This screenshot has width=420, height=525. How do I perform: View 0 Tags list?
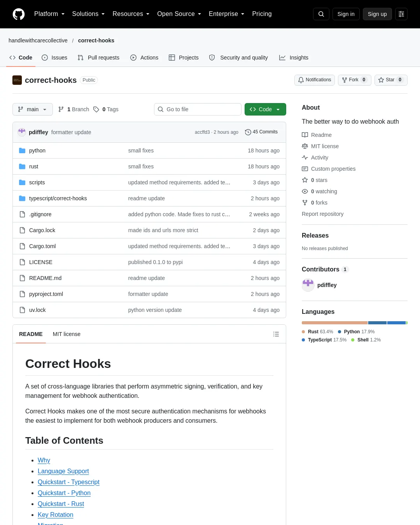pos(106,109)
